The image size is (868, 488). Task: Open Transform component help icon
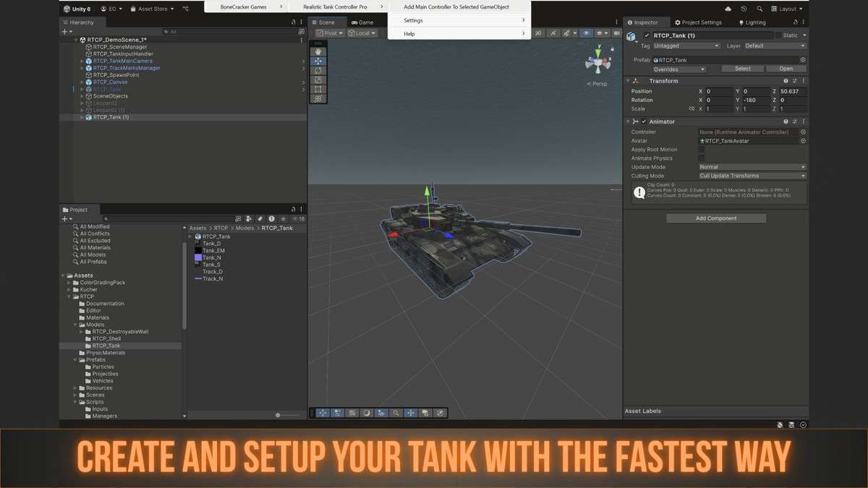pos(786,81)
